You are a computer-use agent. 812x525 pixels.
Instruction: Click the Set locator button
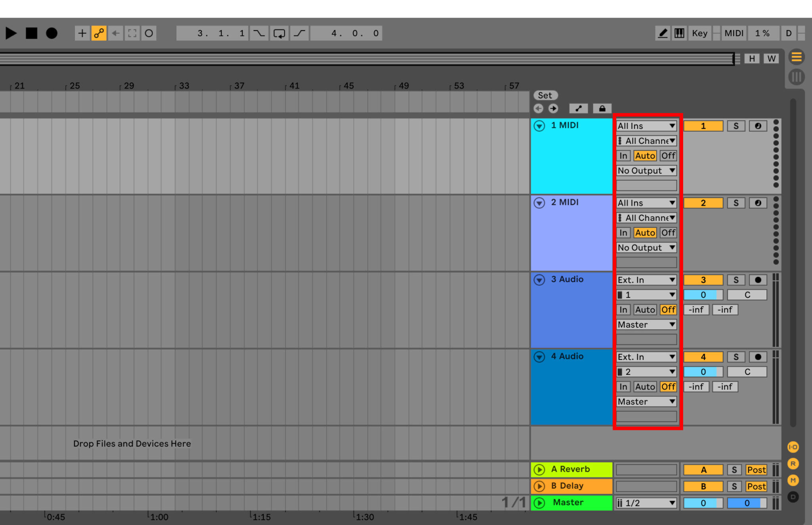pyautogui.click(x=545, y=95)
